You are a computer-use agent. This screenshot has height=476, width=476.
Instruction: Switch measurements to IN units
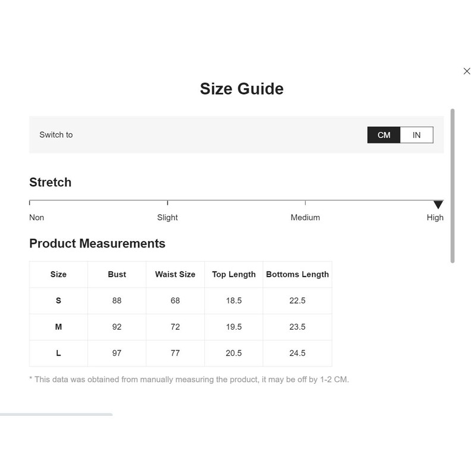[x=416, y=135]
